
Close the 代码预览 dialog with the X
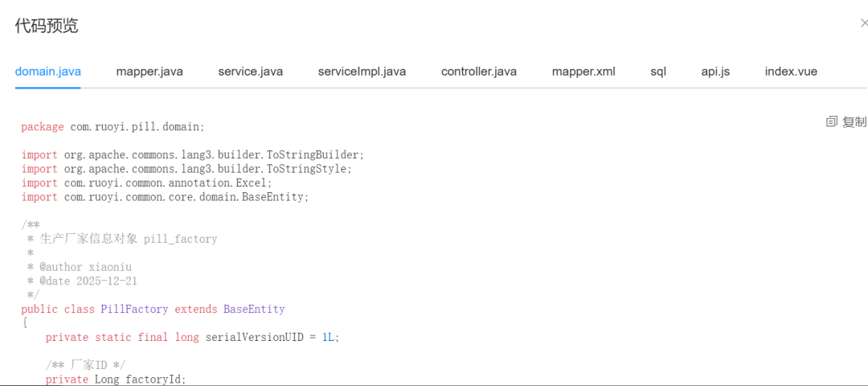(863, 23)
